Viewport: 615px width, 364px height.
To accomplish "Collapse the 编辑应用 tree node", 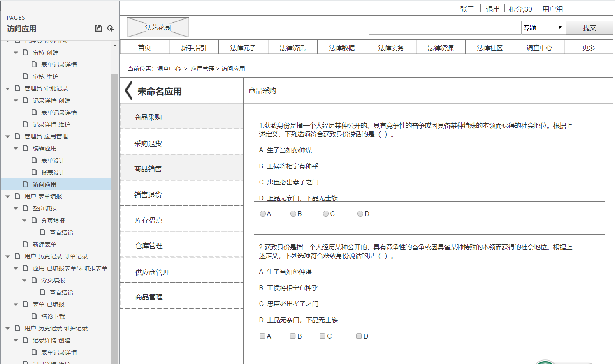I will point(16,148).
